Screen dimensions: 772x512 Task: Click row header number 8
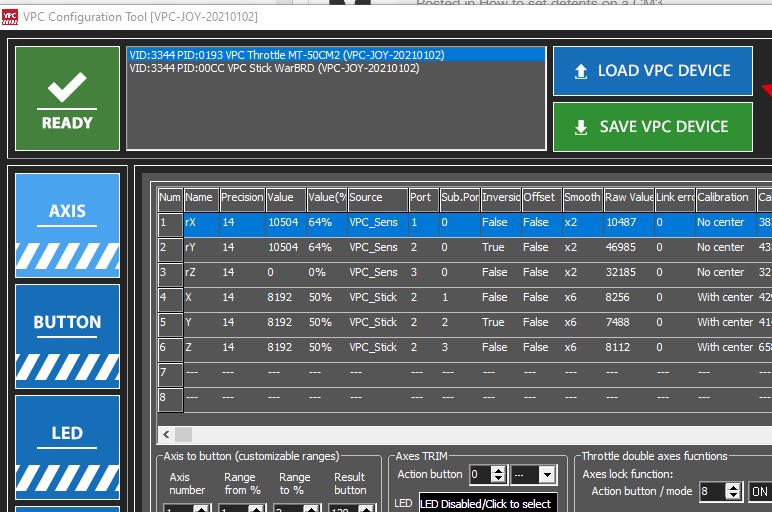coord(170,398)
